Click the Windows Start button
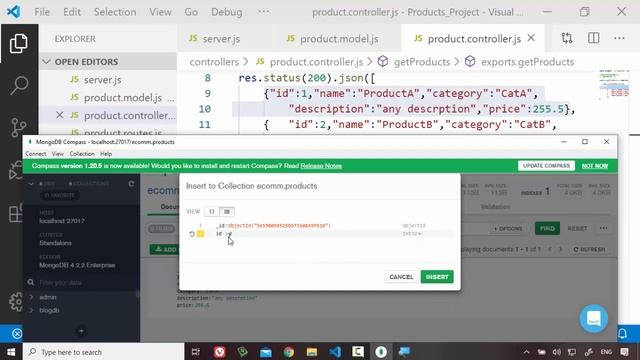Image resolution: width=640 pixels, height=360 pixels. point(11,352)
